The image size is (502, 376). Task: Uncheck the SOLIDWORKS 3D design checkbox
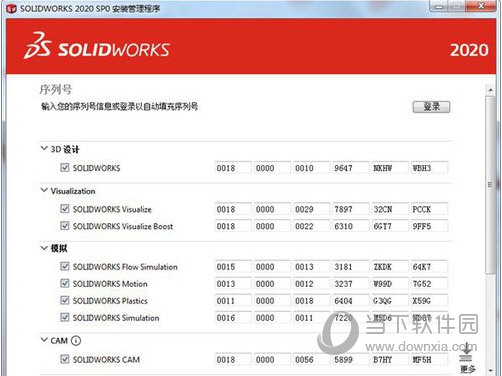65,167
